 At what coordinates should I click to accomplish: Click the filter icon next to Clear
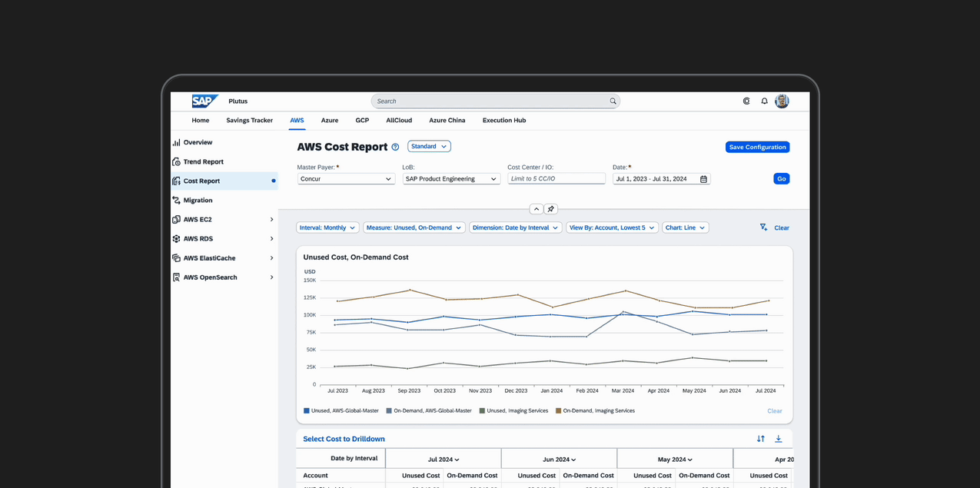coord(763,227)
